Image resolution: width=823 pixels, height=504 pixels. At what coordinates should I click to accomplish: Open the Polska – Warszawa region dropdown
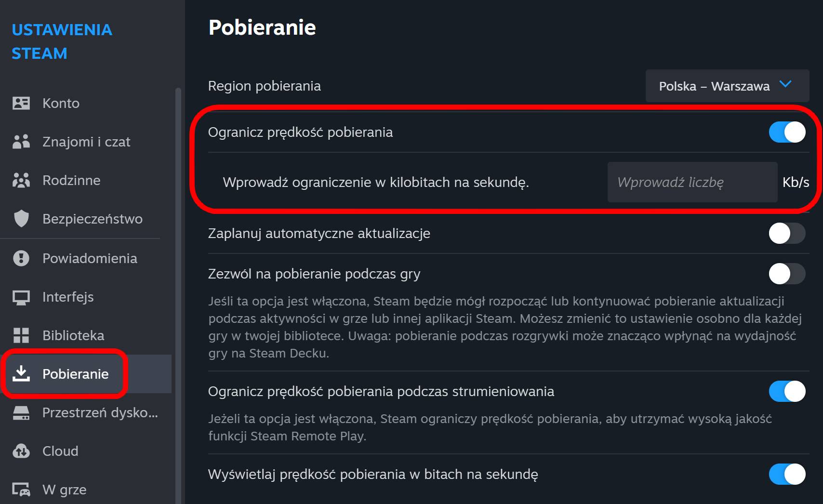tap(727, 86)
